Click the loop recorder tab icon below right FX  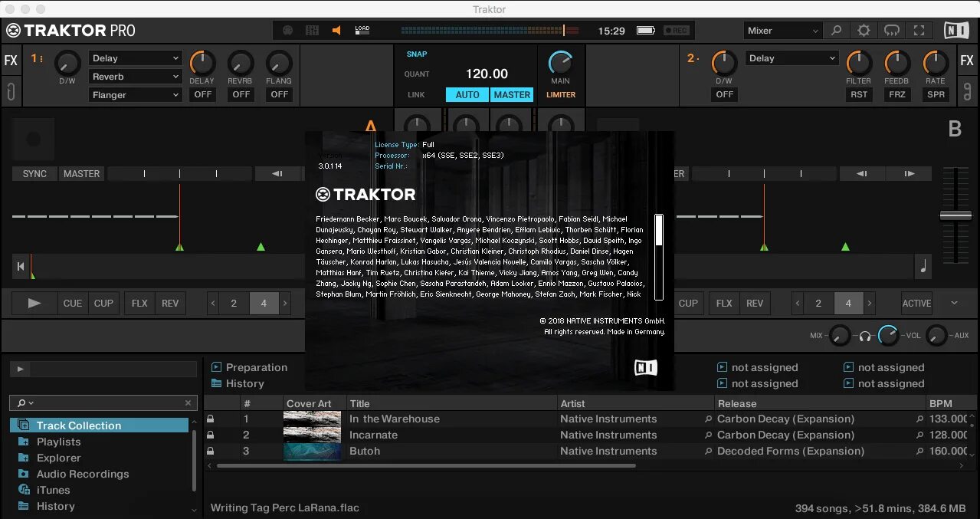(x=967, y=92)
